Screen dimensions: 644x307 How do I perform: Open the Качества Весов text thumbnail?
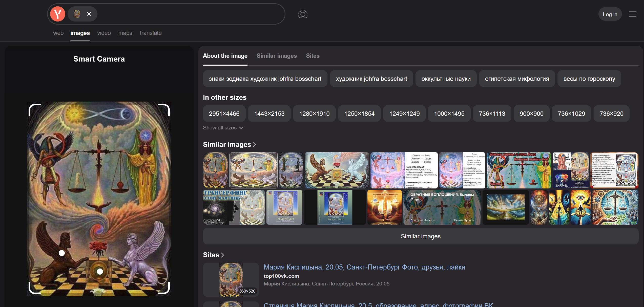point(404,170)
